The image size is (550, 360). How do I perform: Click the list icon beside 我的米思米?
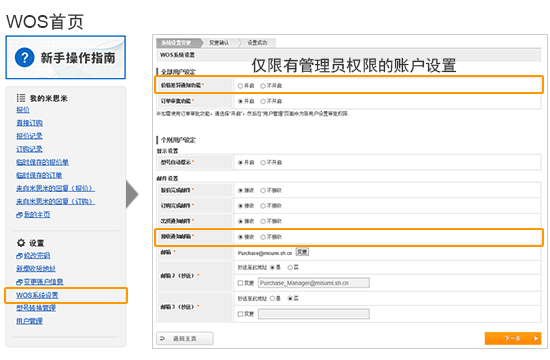(21, 98)
